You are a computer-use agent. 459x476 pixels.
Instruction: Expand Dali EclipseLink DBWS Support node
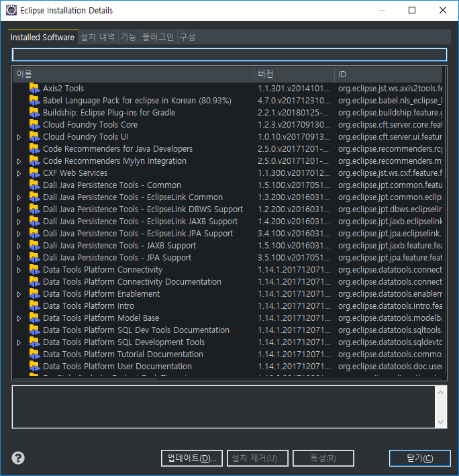pyautogui.click(x=19, y=209)
